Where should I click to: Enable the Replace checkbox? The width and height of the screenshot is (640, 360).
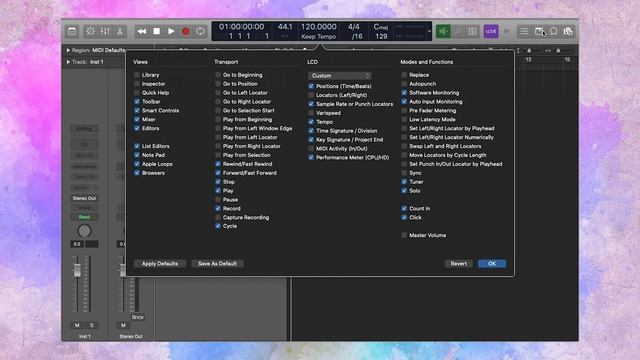pyautogui.click(x=404, y=75)
